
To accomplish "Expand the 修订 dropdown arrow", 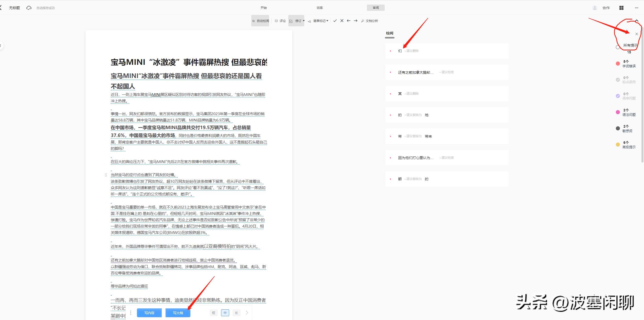I will point(303,21).
